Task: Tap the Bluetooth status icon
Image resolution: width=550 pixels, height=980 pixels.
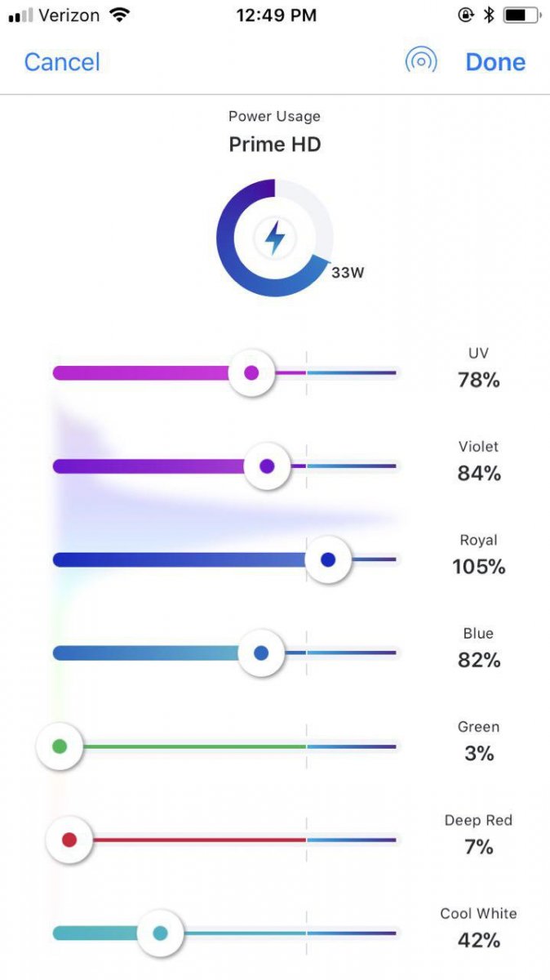Action: pyautogui.click(x=488, y=15)
